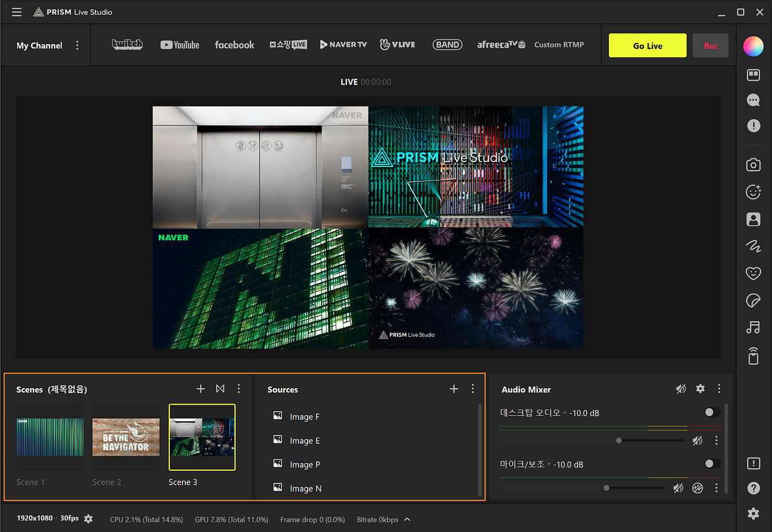Open My Channel three-dot menu
Viewport: 772px width, 532px height.
pos(77,45)
